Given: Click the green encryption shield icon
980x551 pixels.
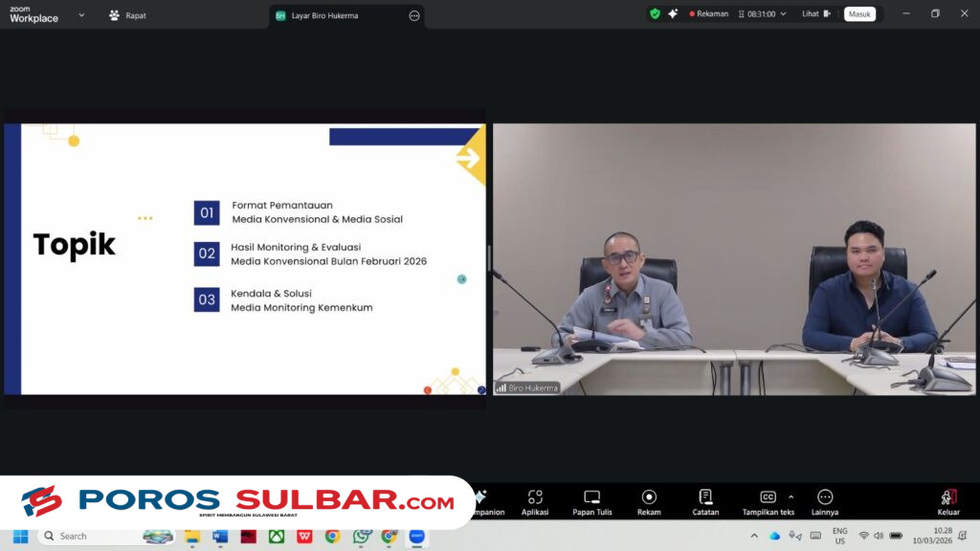Looking at the screenshot, I should click(655, 14).
